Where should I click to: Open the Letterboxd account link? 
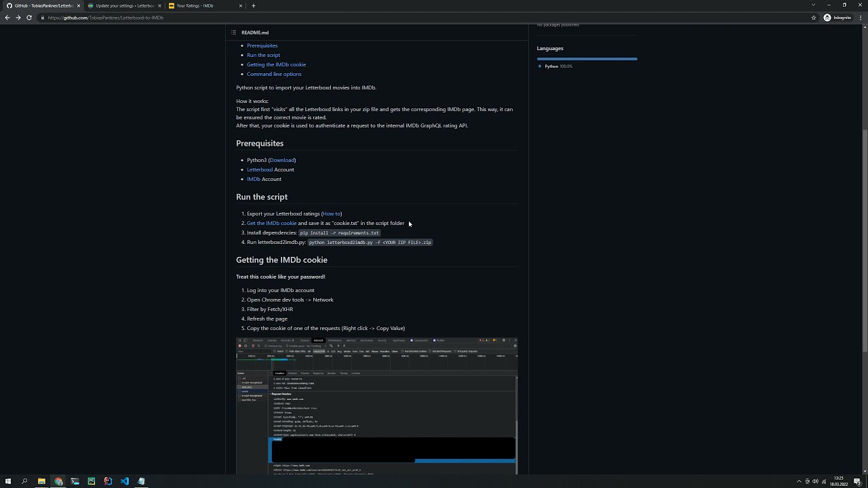click(260, 169)
